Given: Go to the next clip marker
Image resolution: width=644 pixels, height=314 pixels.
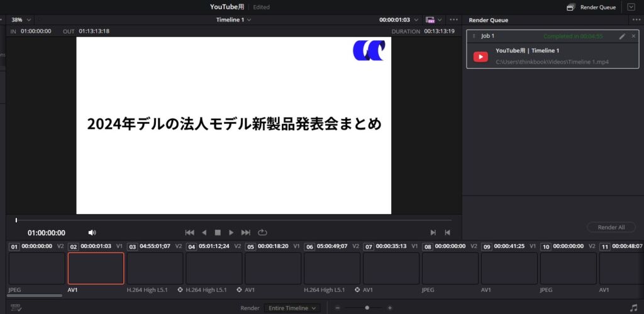Looking at the screenshot, I should pyautogui.click(x=433, y=233).
